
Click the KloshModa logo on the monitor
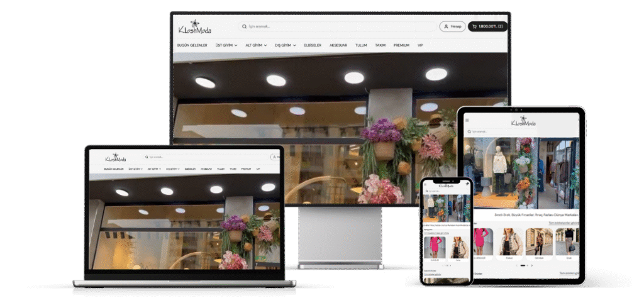194,28
